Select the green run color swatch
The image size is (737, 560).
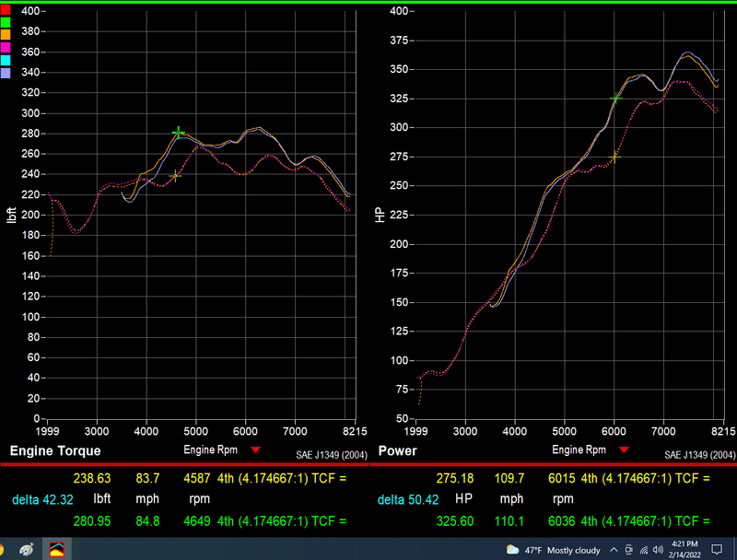pos(5,22)
